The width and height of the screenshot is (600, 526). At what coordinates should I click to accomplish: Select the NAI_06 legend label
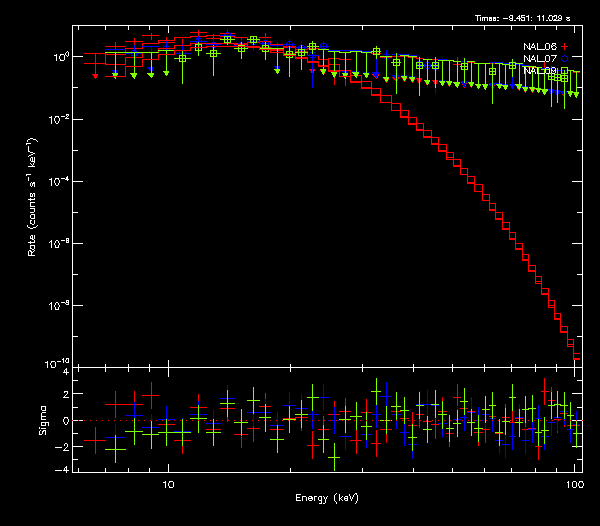point(539,47)
